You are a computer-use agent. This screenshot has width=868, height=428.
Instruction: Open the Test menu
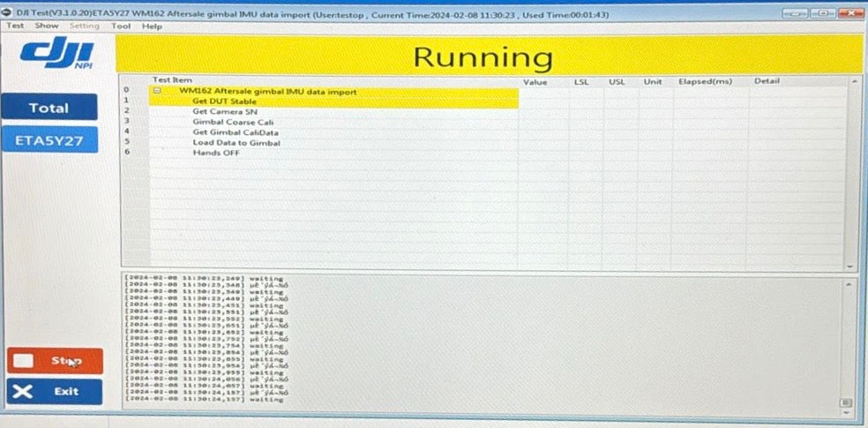click(15, 26)
